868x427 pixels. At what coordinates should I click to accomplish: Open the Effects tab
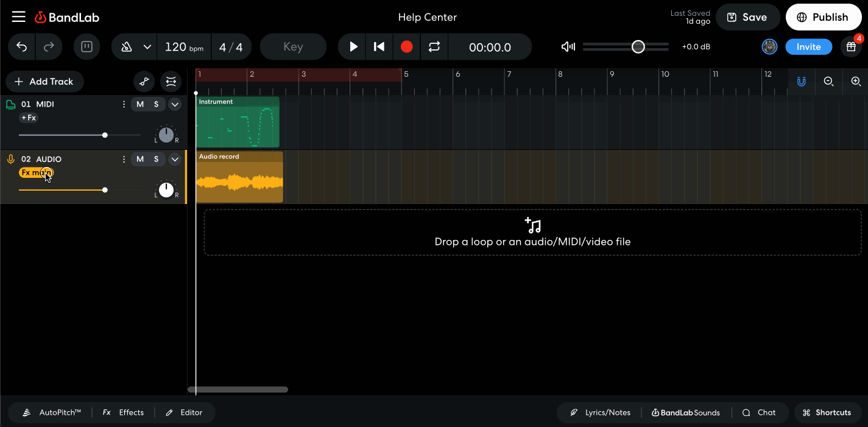pyautogui.click(x=124, y=412)
